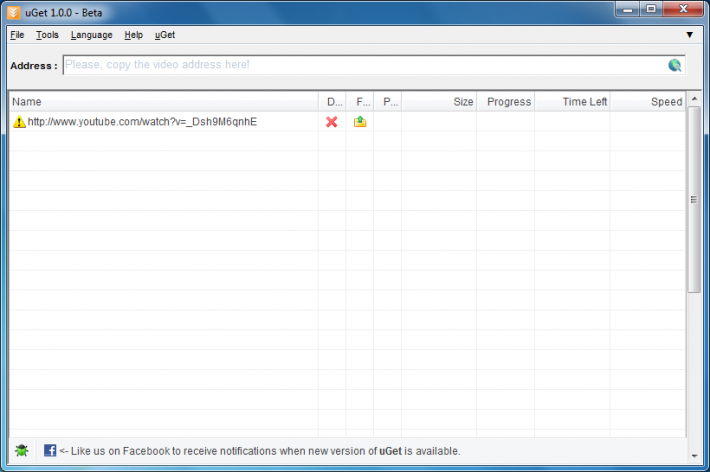The height and width of the screenshot is (472, 710).
Task: Click the 'Like us on Facebook' notification text
Action: [260, 451]
